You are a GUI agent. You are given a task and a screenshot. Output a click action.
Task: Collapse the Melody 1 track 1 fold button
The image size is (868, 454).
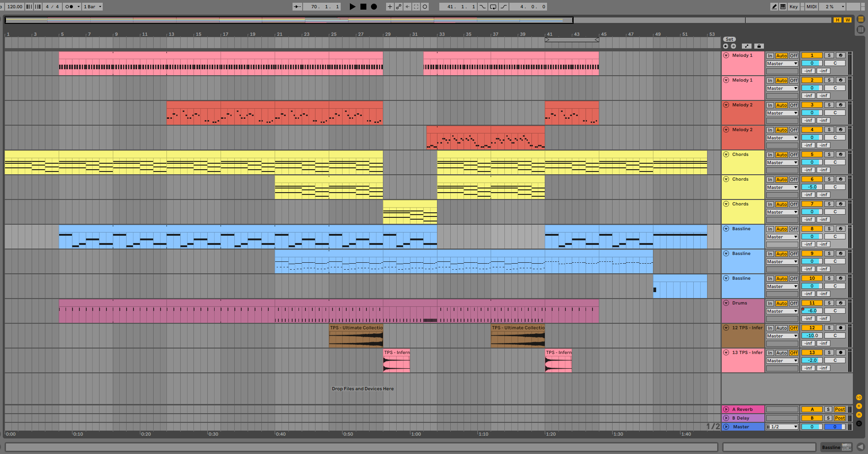pos(726,55)
